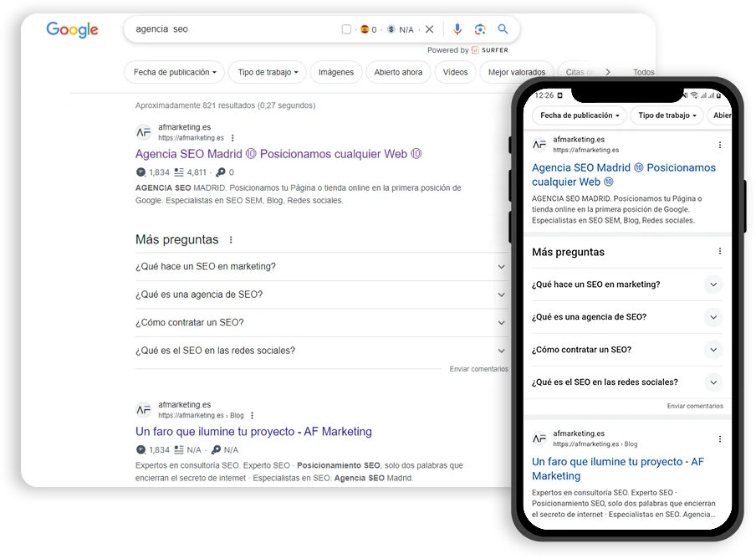Click the Google logo on desktop
The width and height of the screenshot is (756, 559).
pyautogui.click(x=72, y=29)
